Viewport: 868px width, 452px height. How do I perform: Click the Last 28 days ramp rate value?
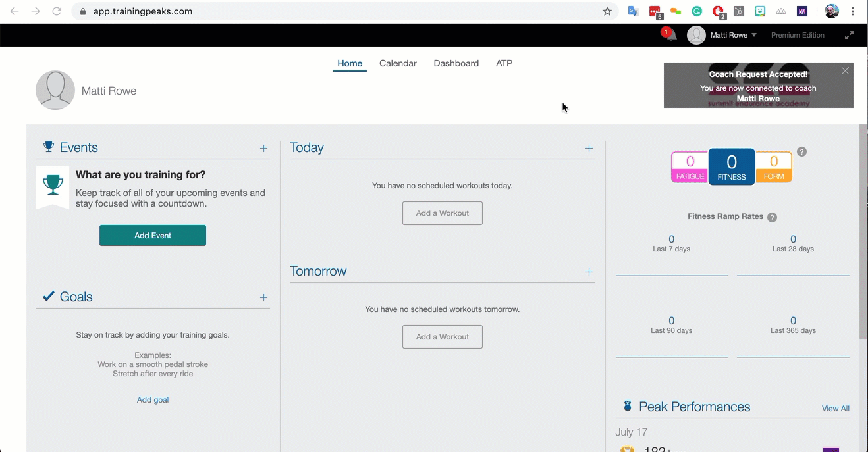pos(793,239)
